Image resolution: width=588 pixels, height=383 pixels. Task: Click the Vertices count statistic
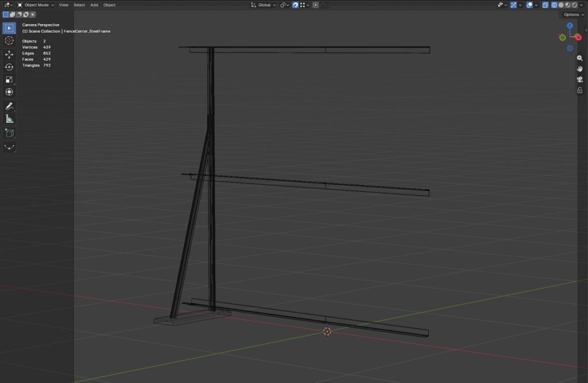(x=36, y=47)
